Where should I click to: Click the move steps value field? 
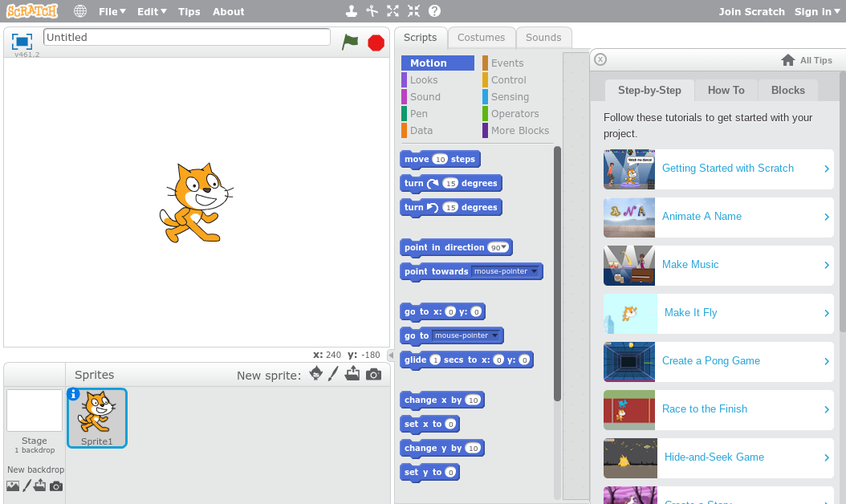pos(441,159)
